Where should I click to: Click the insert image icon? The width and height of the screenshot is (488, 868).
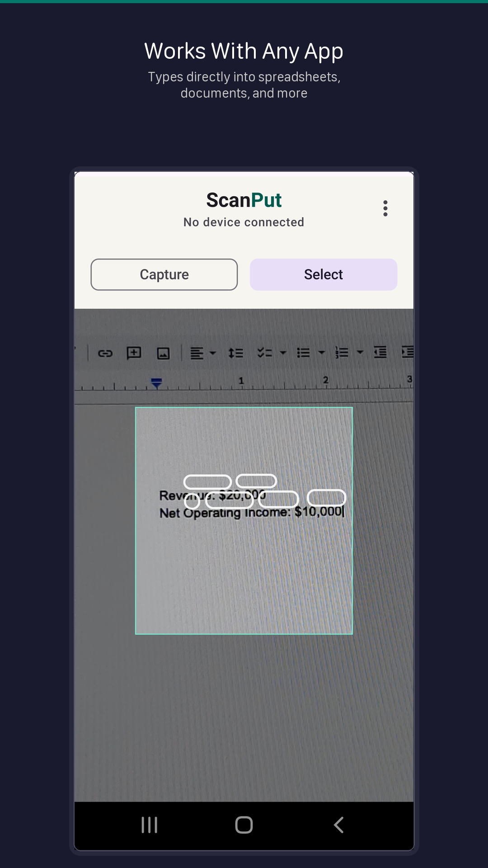click(163, 353)
